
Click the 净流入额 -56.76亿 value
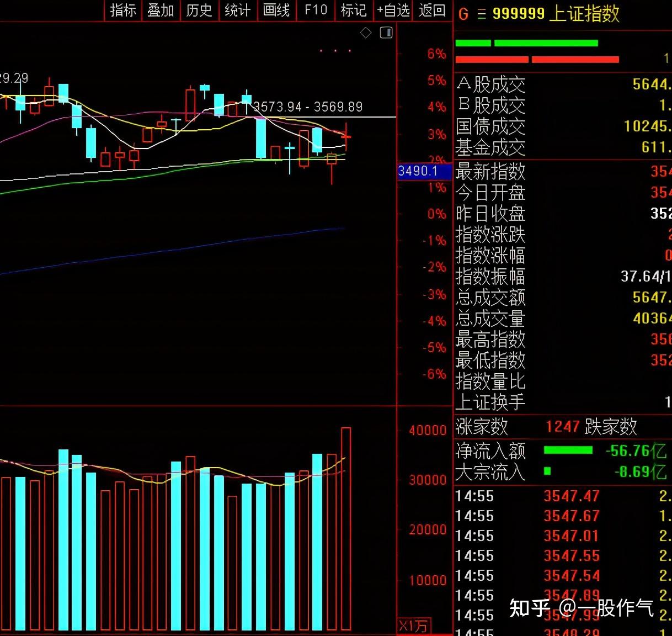click(x=636, y=451)
